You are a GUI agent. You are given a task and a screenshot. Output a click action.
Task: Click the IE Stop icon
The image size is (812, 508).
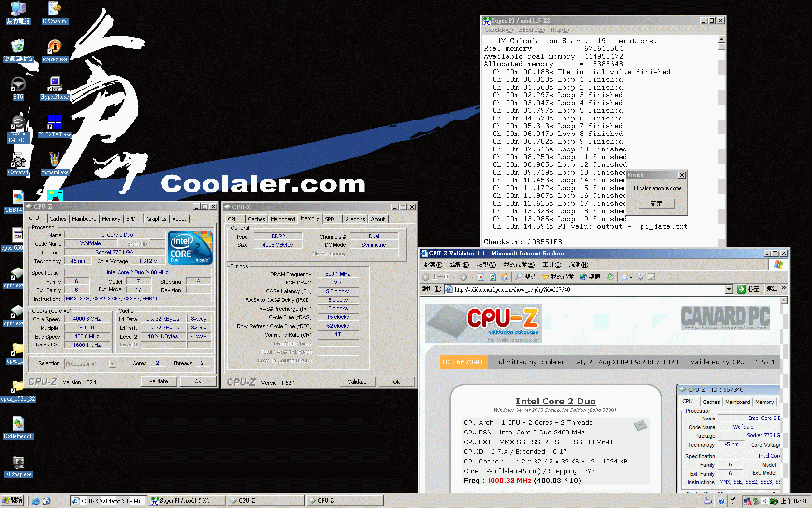click(481, 277)
